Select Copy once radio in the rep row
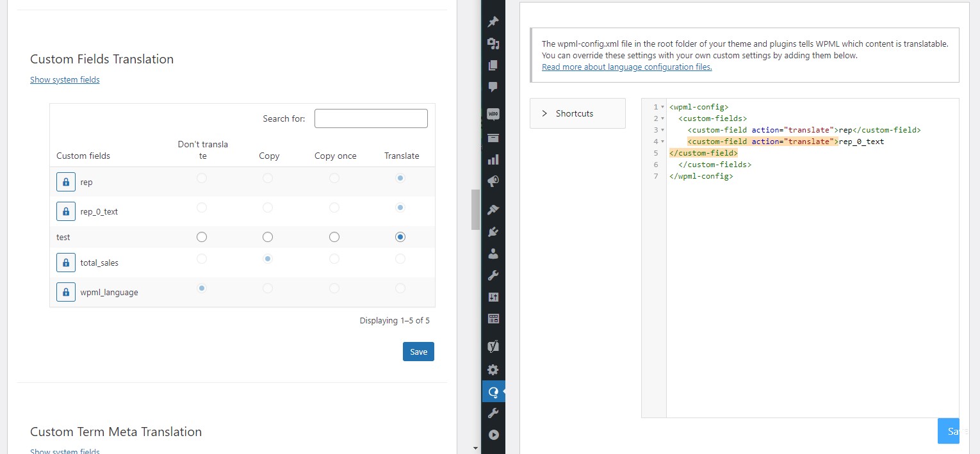Image resolution: width=980 pixels, height=454 pixels. (334, 178)
